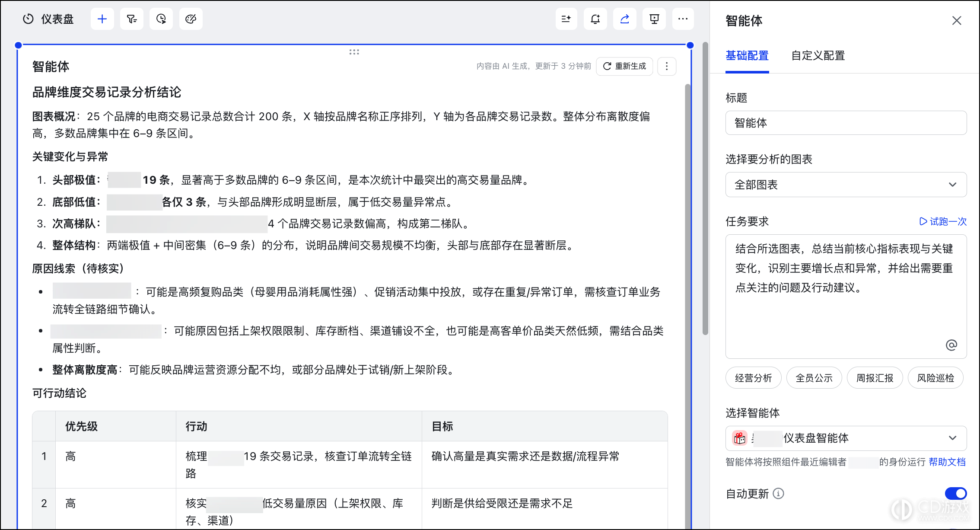Click the 重新生成 regenerate button
Image resolution: width=980 pixels, height=530 pixels.
[x=624, y=66]
